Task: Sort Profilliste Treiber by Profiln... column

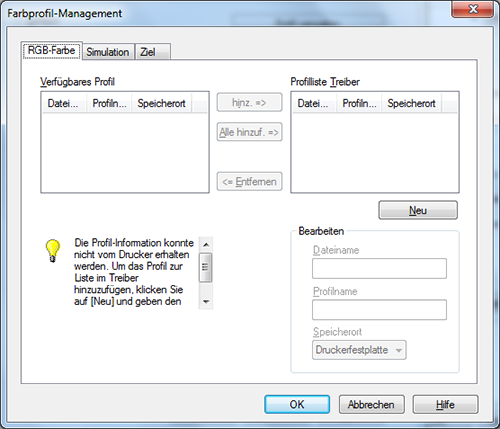Action: 359,103
